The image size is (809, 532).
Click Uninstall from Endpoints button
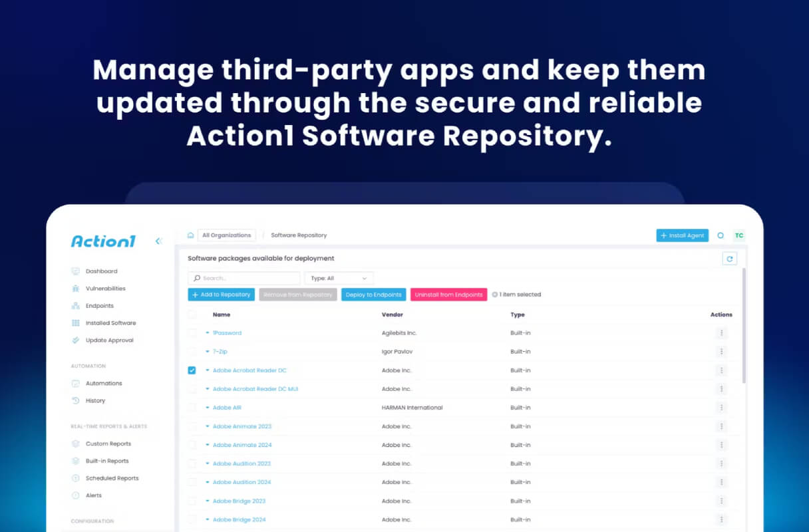pyautogui.click(x=449, y=295)
